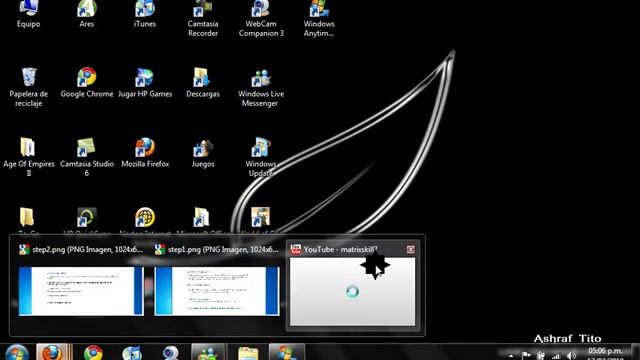Open iTunes from the taskbar
The image size is (640, 360).
click(x=132, y=353)
